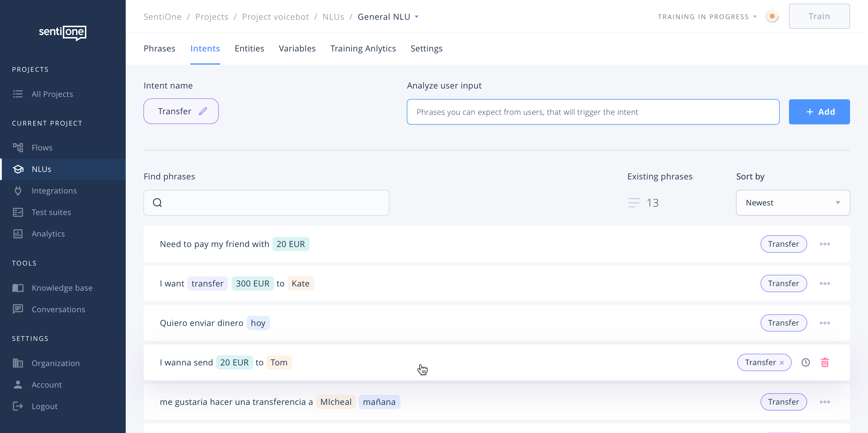
Task: Expand the General NLU breadcrumb dropdown
Action: 416,17
